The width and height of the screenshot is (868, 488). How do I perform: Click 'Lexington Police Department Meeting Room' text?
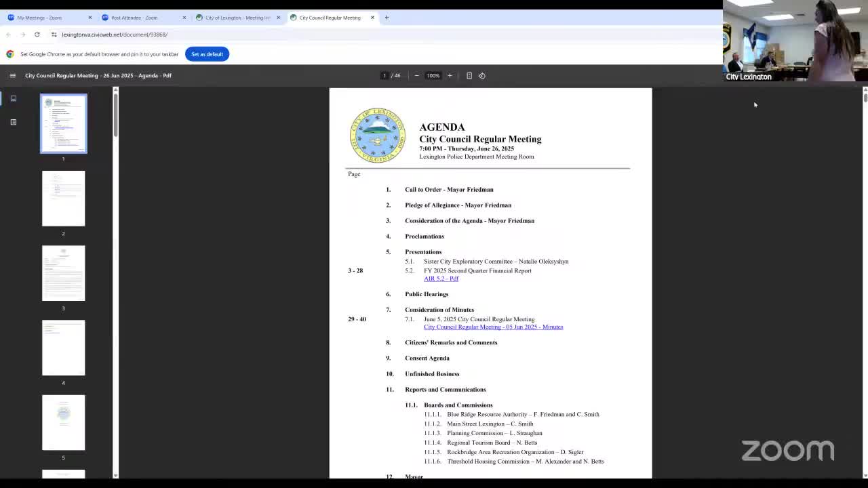476,157
